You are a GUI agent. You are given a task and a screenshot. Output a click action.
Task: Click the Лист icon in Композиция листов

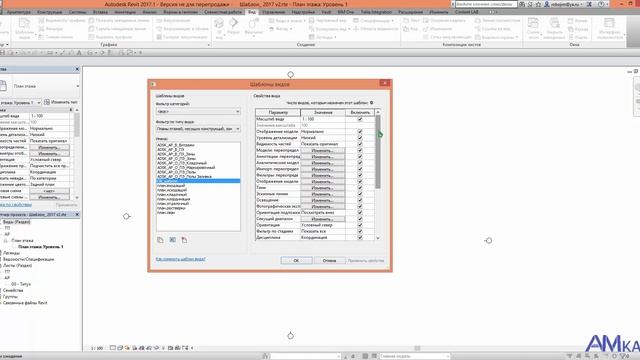pyautogui.click(x=406, y=20)
